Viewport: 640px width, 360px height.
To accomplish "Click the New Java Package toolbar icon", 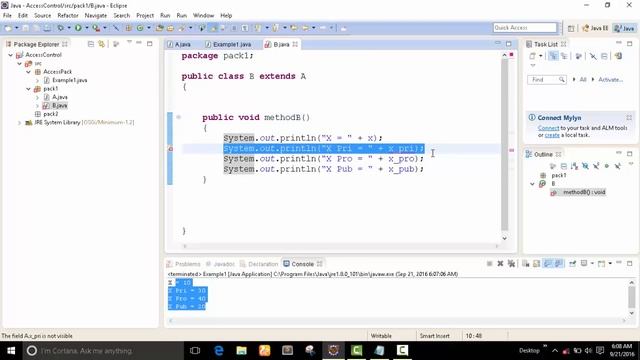I will 129,28.
